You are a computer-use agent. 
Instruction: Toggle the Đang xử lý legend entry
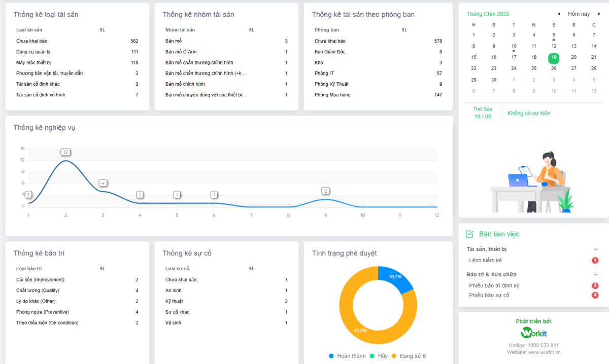(x=409, y=356)
